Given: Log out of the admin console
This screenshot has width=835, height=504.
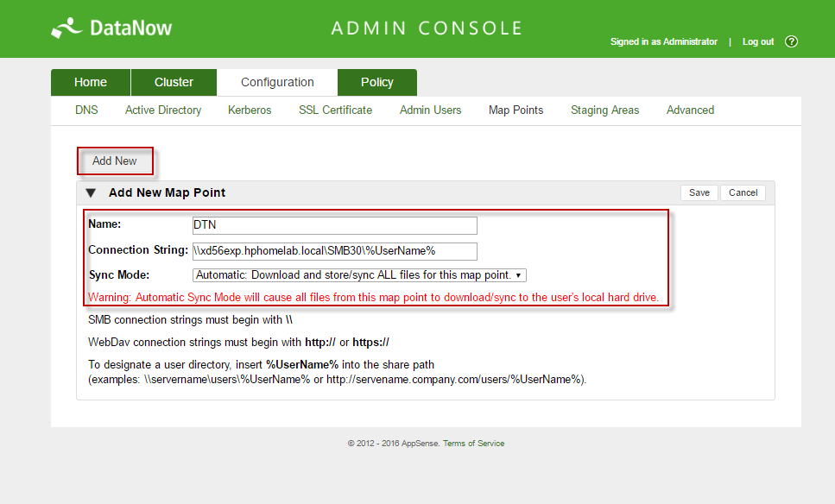Looking at the screenshot, I should pos(758,41).
